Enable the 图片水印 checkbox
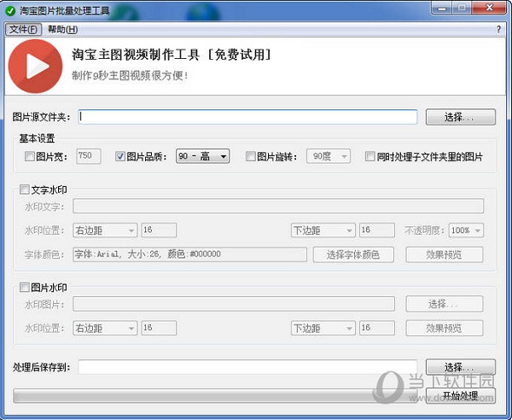This screenshot has width=512, height=420. coord(25,288)
